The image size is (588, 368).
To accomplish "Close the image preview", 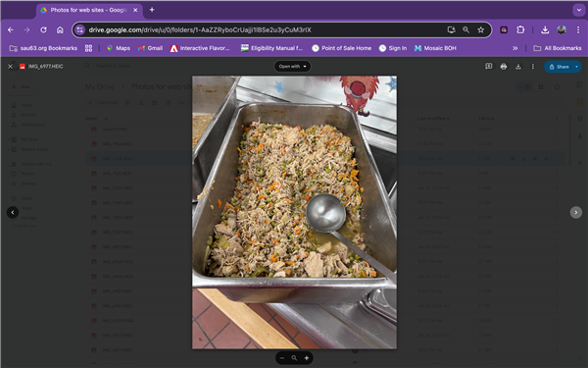I will pyautogui.click(x=11, y=67).
